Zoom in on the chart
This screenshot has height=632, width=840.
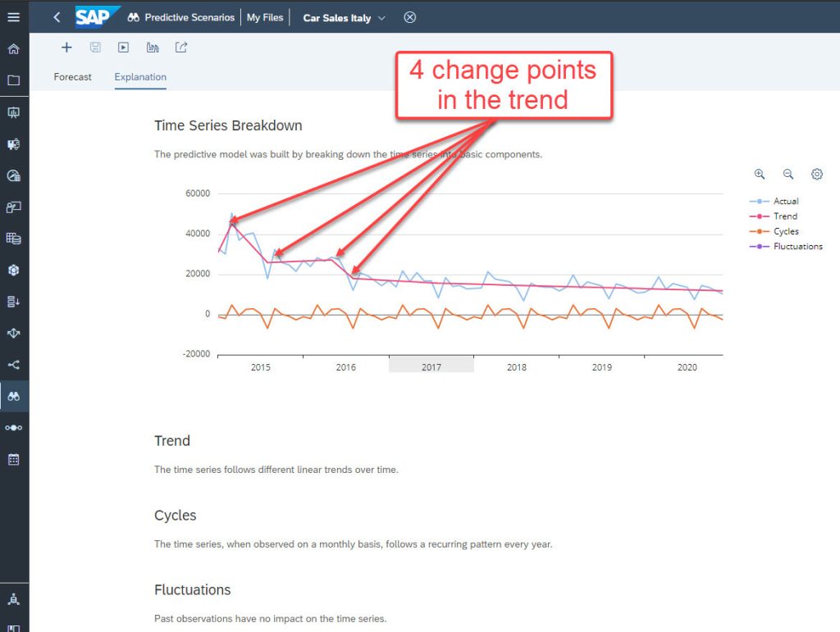click(760, 174)
